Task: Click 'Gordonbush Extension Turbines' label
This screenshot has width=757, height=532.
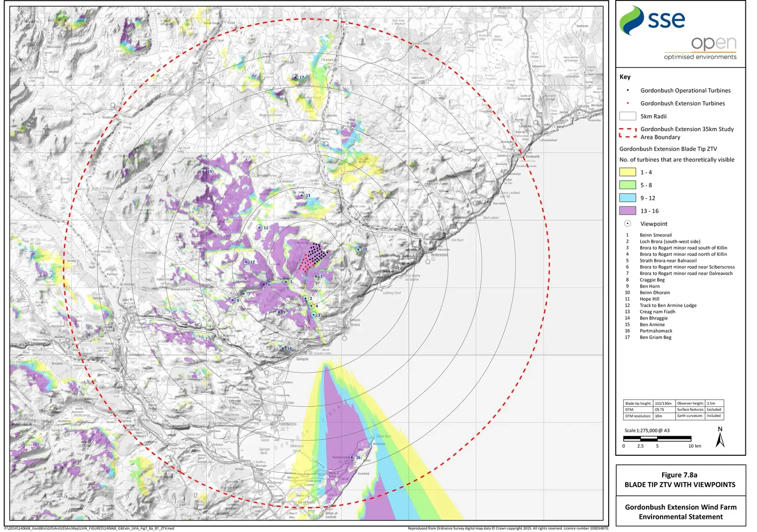Action: 682,103
